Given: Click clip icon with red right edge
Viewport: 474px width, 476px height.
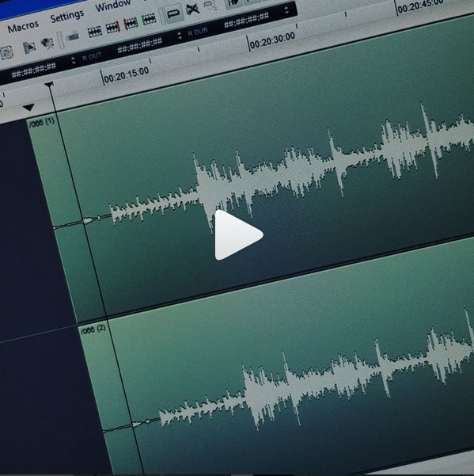Looking at the screenshot, I should pos(112,27).
